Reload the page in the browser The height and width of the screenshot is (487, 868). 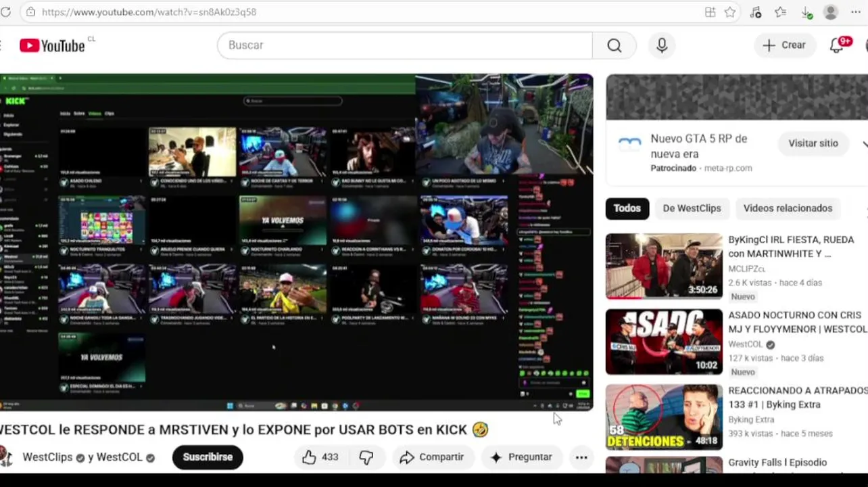coord(5,12)
